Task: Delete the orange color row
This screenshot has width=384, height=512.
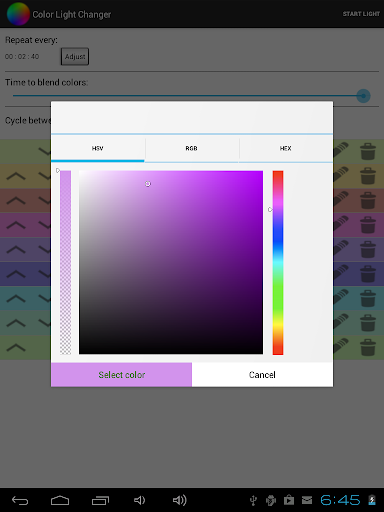Action: tap(368, 176)
